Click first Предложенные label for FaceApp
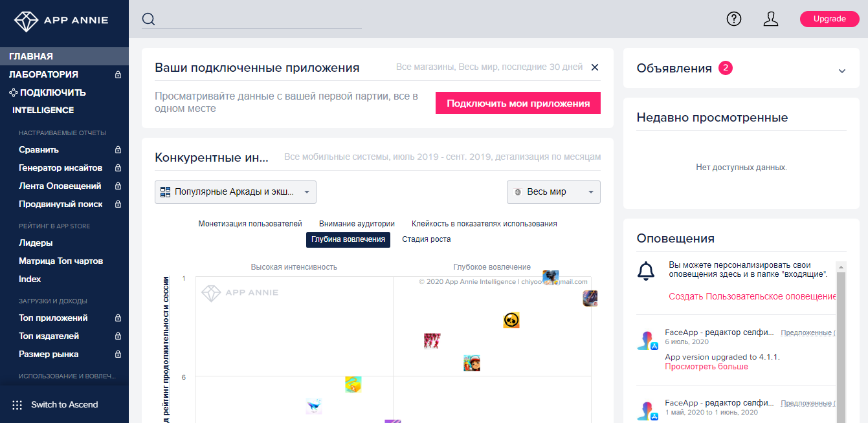The height and width of the screenshot is (423, 868). [808, 332]
